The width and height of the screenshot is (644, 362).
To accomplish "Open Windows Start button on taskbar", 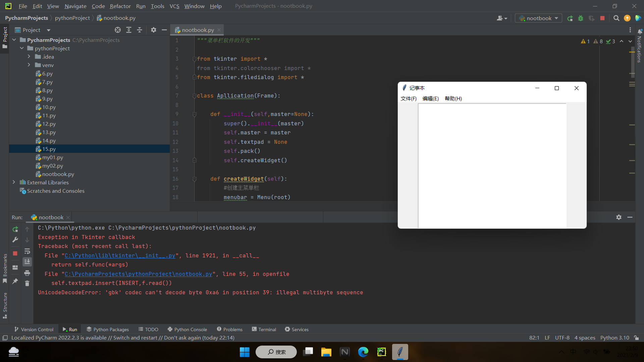I will (245, 352).
